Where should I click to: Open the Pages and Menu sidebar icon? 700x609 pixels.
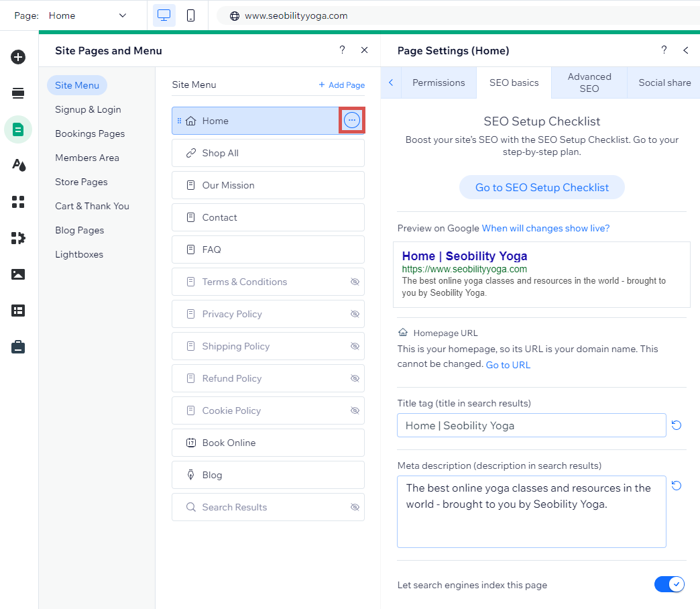18,129
